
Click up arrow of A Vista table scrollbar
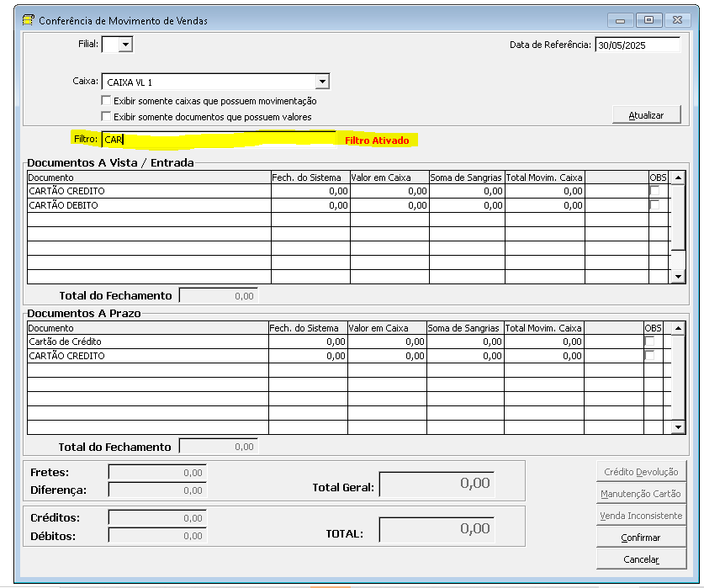click(x=678, y=177)
